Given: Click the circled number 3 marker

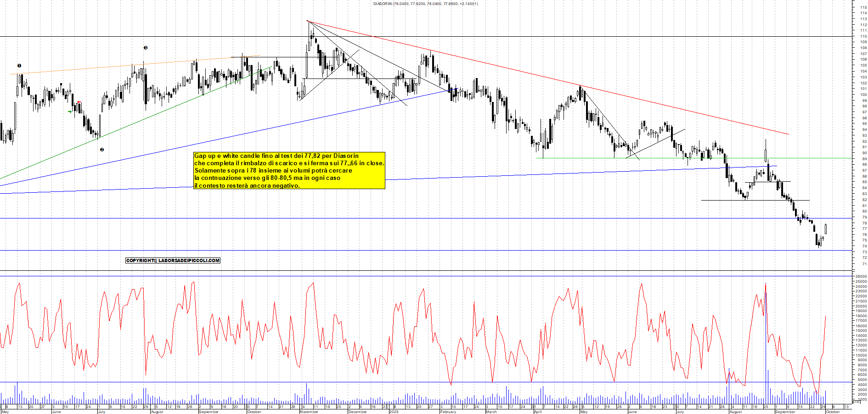Looking at the screenshot, I should (146, 48).
